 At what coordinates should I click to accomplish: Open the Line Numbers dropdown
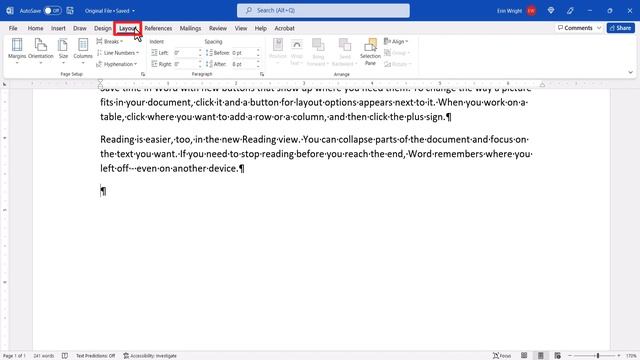point(118,53)
